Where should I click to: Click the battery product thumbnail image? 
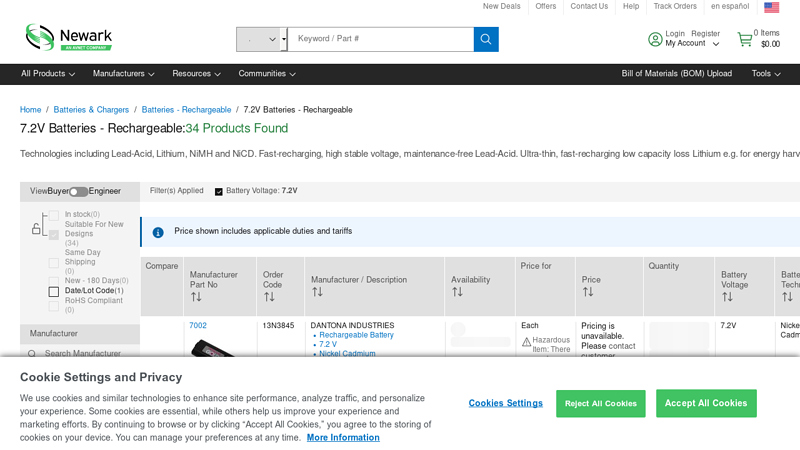pos(212,349)
